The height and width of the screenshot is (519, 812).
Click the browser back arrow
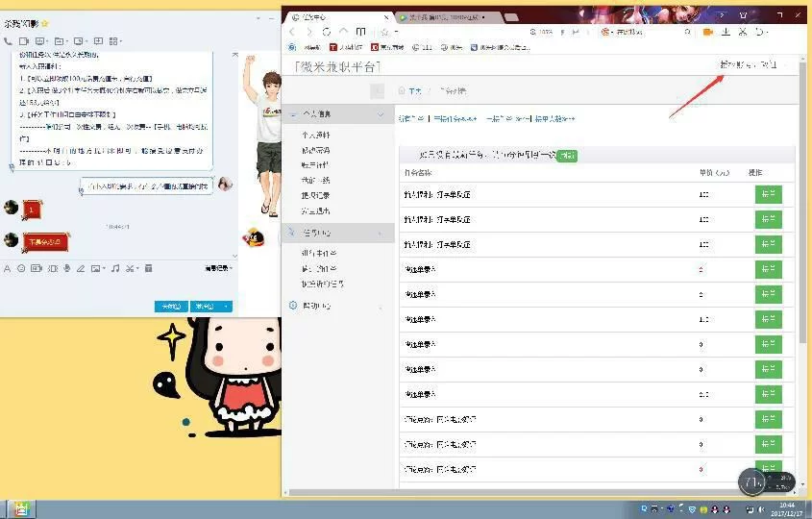294,32
